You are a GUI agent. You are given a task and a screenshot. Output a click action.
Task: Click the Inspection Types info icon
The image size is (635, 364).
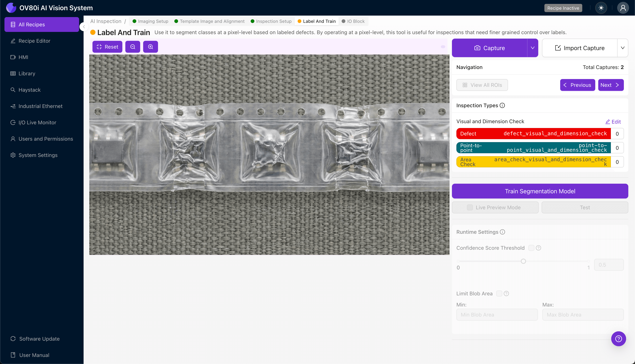pyautogui.click(x=502, y=106)
